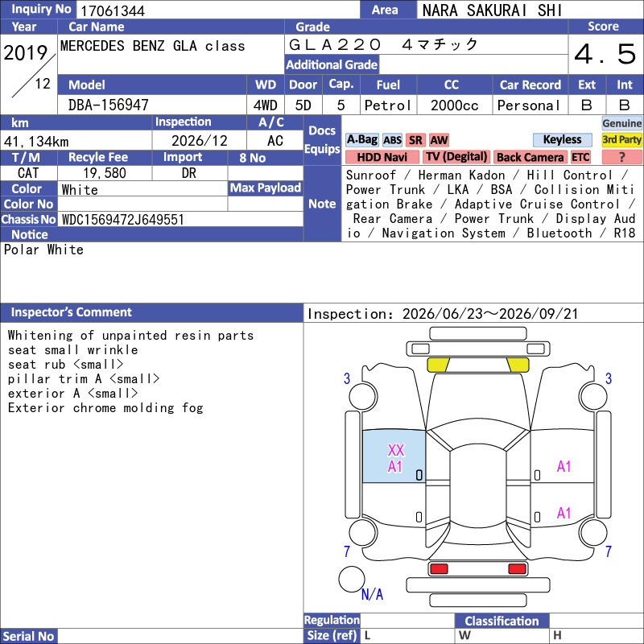Click the 3rd Party yellow badge
The width and height of the screenshot is (644, 644).
tap(621, 139)
